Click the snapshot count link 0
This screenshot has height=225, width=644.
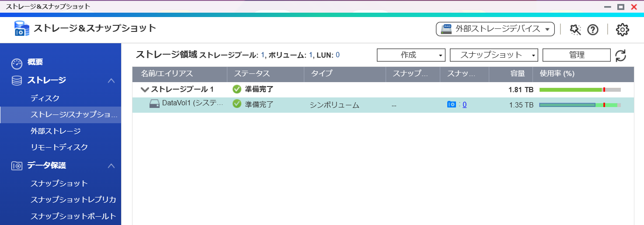click(464, 104)
